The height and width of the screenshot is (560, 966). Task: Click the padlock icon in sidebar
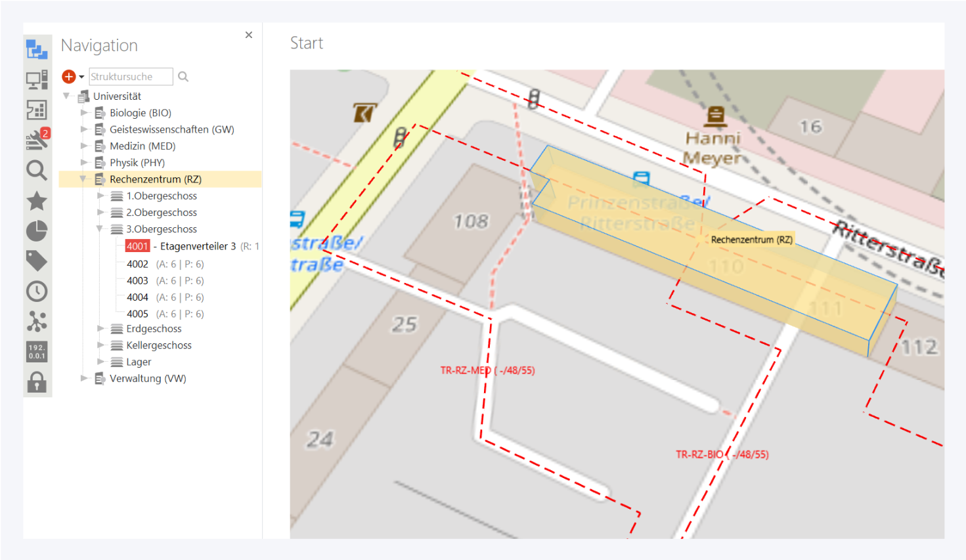[x=37, y=381]
